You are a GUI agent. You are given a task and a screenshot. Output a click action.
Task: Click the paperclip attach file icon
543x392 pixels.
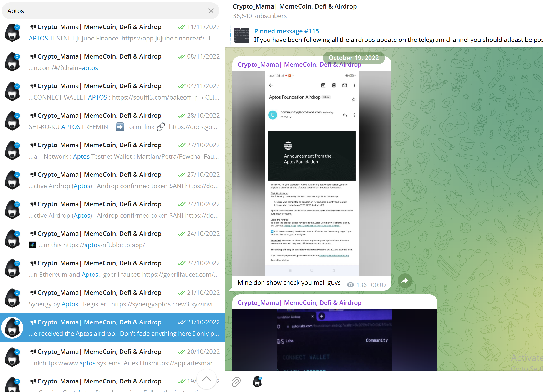click(236, 382)
